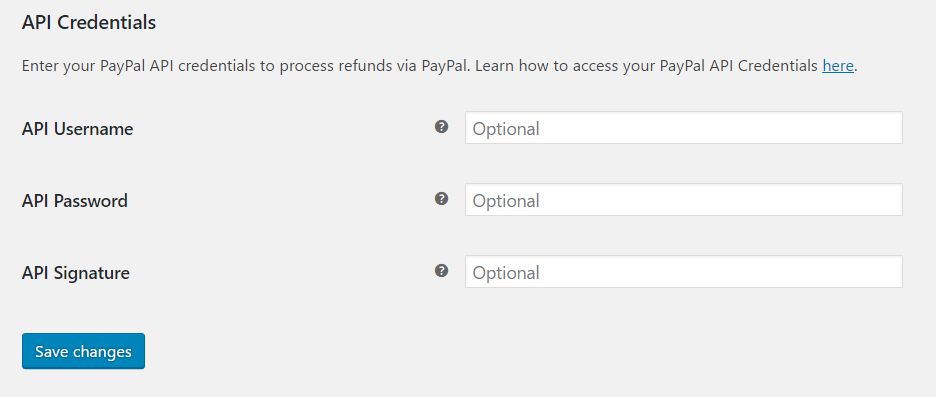Submit the form with the blue Save changes button
The height and width of the screenshot is (397, 936).
click(83, 351)
